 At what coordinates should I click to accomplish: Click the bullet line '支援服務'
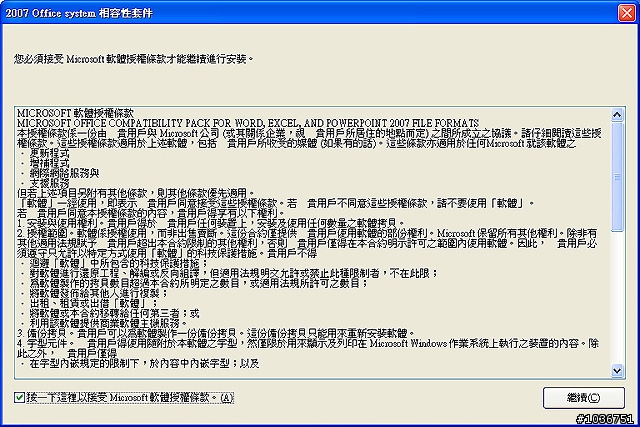(49, 183)
